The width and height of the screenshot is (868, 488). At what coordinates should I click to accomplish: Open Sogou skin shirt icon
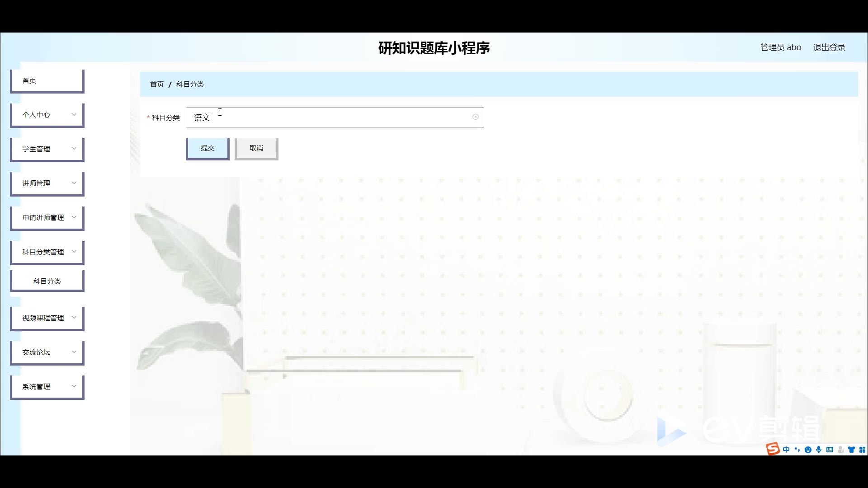coord(851,450)
